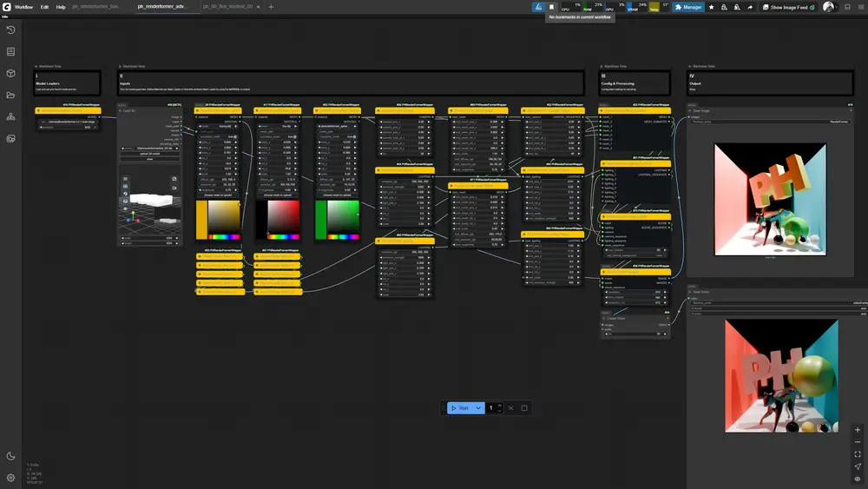Viewport: 868px width, 489px height.
Task: Pick color in red gradient picker
Action: coord(284,217)
